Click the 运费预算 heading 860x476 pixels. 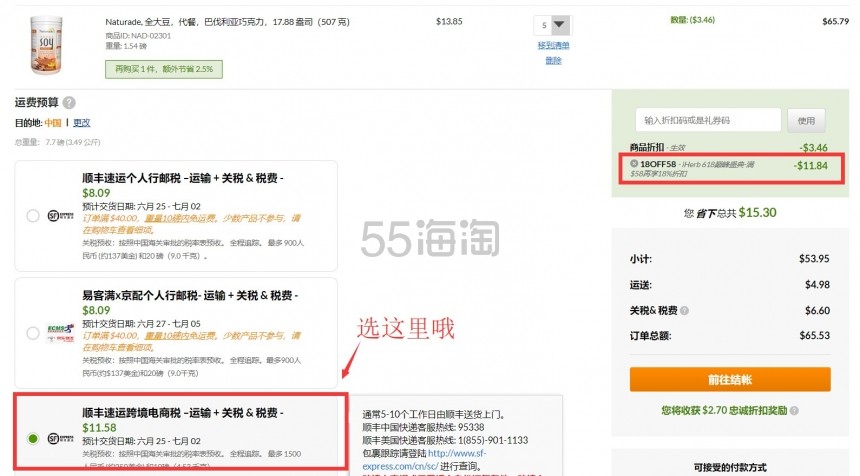tap(36, 103)
